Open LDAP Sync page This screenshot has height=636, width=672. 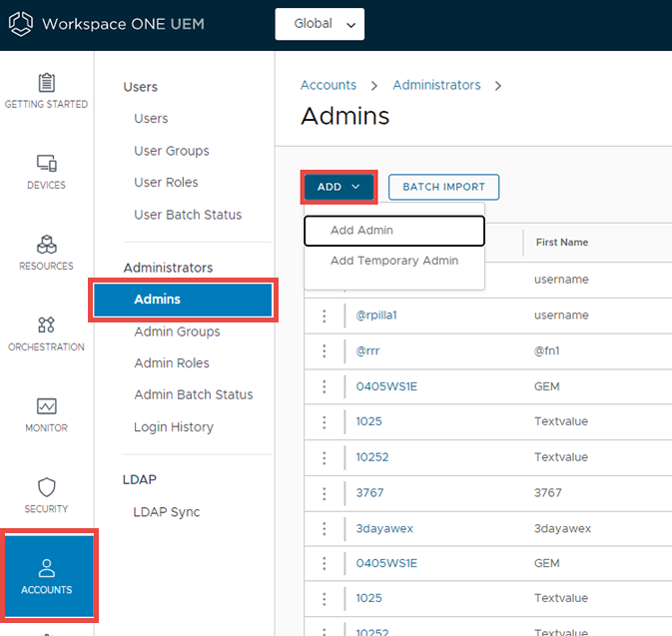167,512
